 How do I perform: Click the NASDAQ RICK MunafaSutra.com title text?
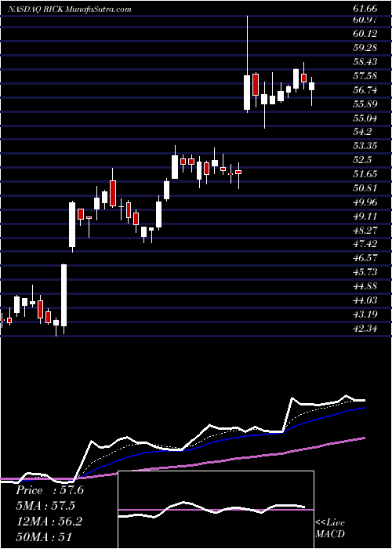click(x=69, y=9)
